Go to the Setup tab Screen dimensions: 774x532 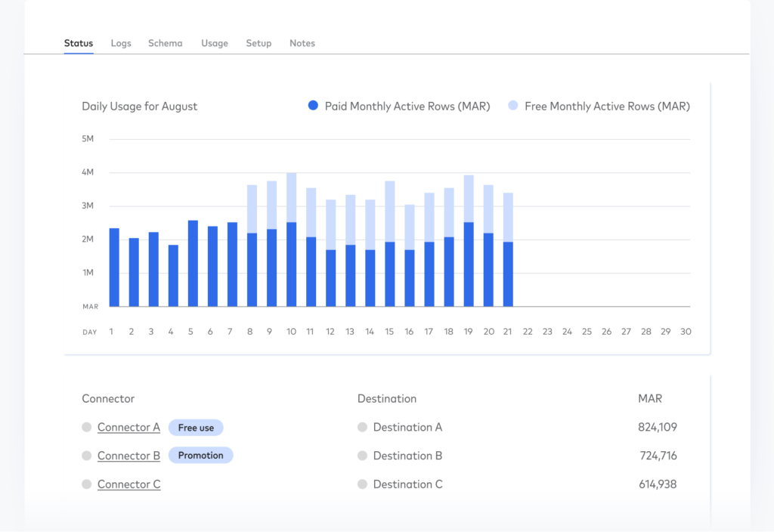coord(259,43)
